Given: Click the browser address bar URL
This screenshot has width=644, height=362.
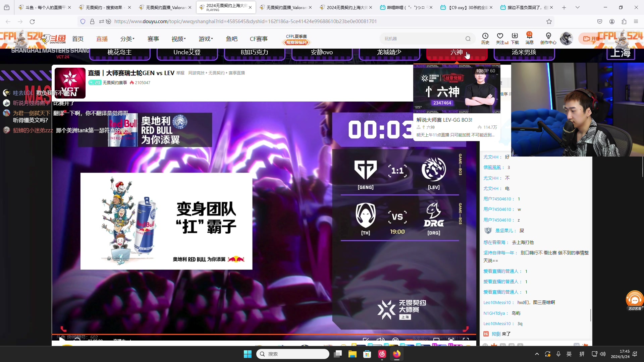Looking at the screenshot, I should pos(246,21).
